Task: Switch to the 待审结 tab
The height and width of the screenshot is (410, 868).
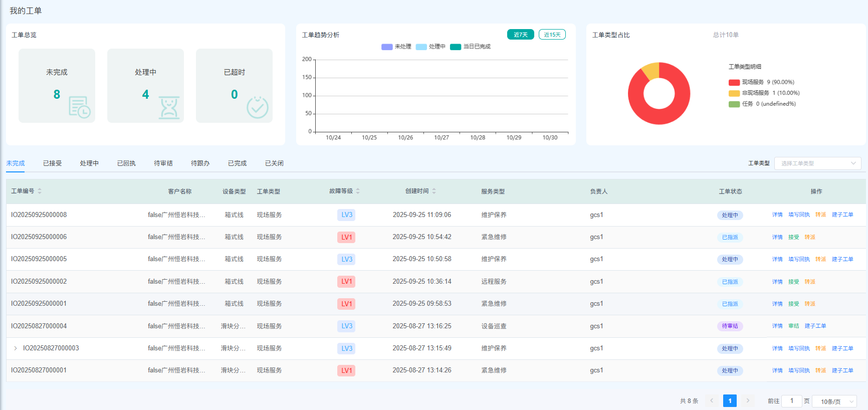Action: pos(163,163)
